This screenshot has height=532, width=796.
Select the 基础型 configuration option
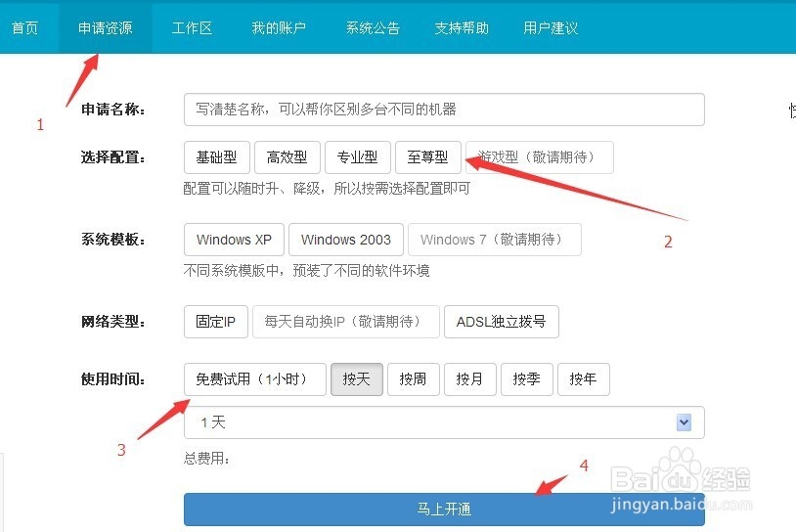pyautogui.click(x=217, y=157)
